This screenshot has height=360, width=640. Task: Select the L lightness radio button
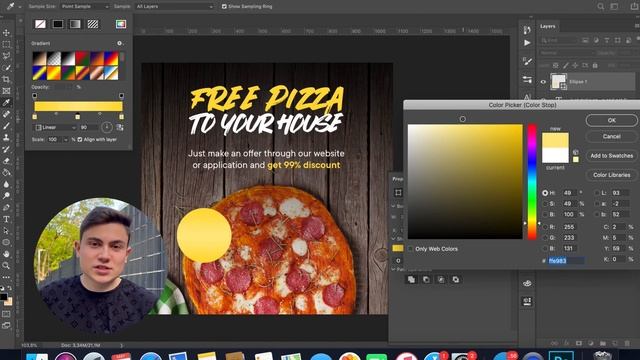tap(597, 193)
